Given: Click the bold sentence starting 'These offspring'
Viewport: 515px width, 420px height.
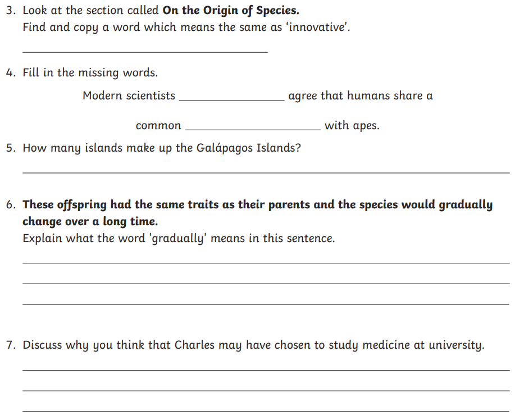Looking at the screenshot, I should pos(257,206).
